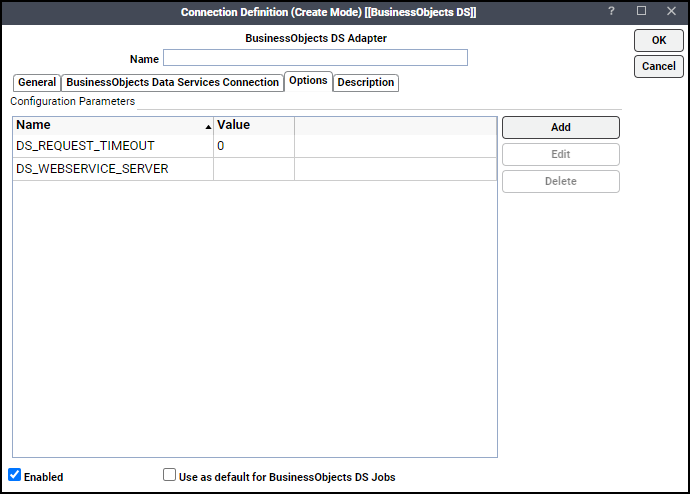
Task: Click the timeout value 0 cell
Action: pyautogui.click(x=254, y=146)
